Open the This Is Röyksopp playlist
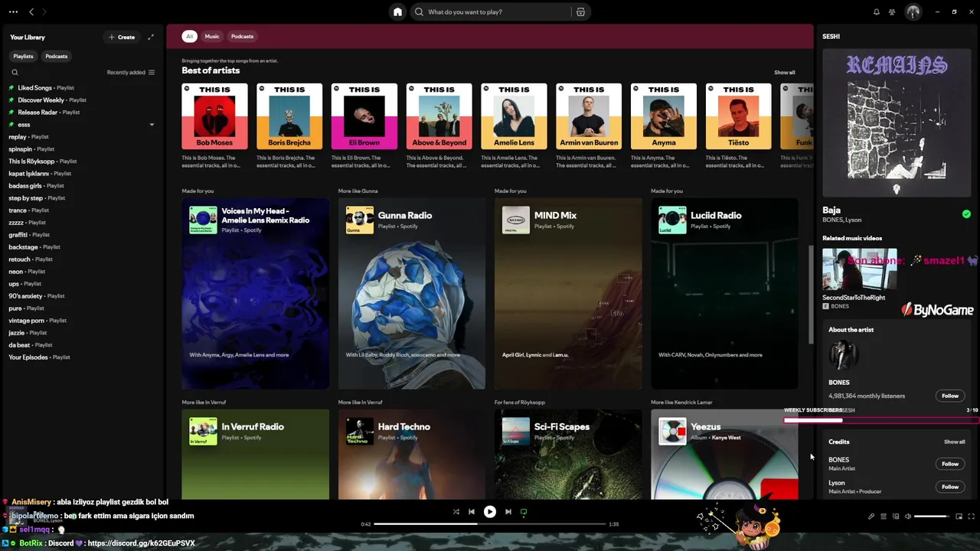Image resolution: width=980 pixels, height=551 pixels. pyautogui.click(x=80, y=161)
